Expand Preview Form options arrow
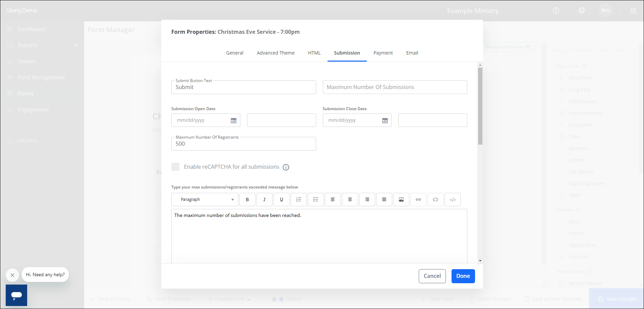The image size is (644, 309). (248, 299)
